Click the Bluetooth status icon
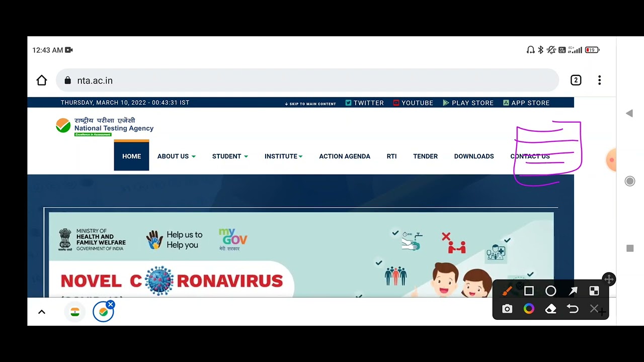The width and height of the screenshot is (644, 362). pos(541,50)
